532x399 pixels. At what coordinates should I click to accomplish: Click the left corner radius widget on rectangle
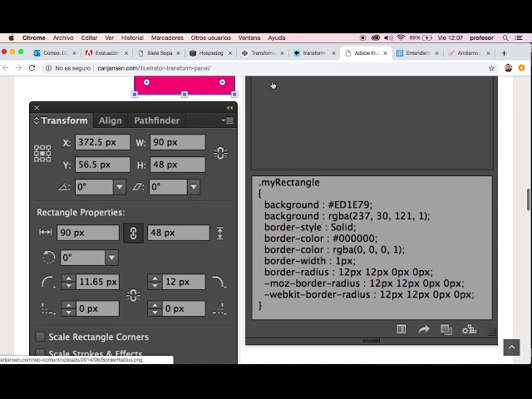tap(146, 82)
